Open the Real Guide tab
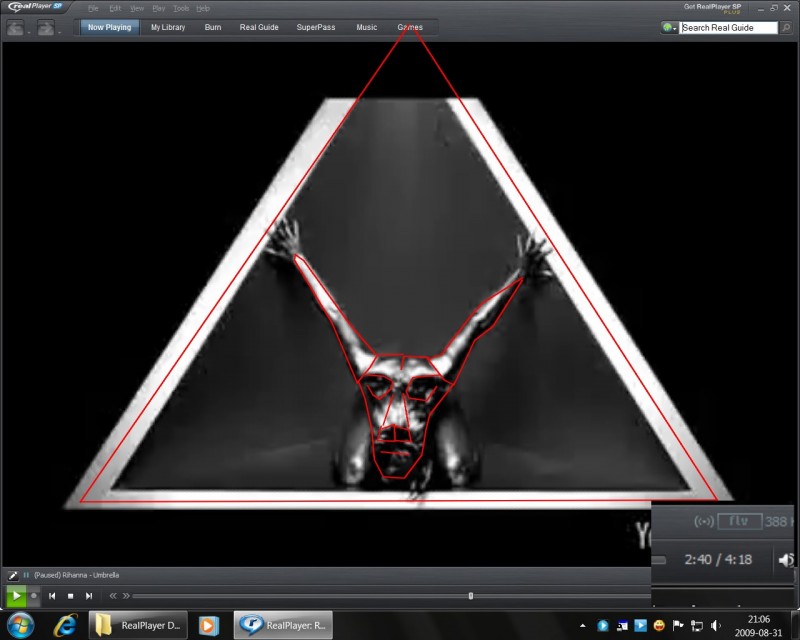The image size is (800, 640). pyautogui.click(x=259, y=28)
